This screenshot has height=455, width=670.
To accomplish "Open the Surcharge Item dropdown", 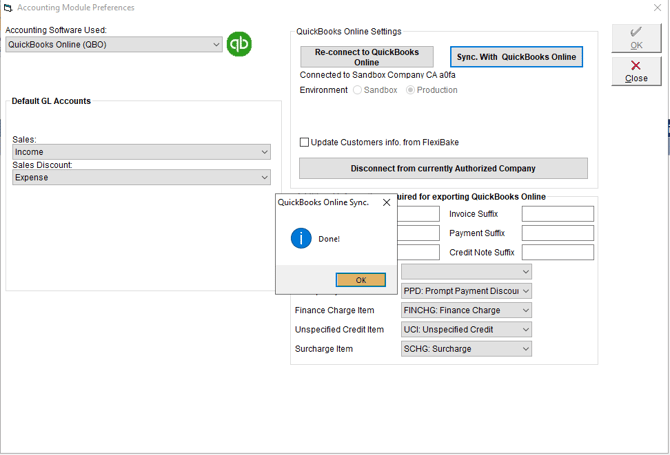I will (466, 349).
